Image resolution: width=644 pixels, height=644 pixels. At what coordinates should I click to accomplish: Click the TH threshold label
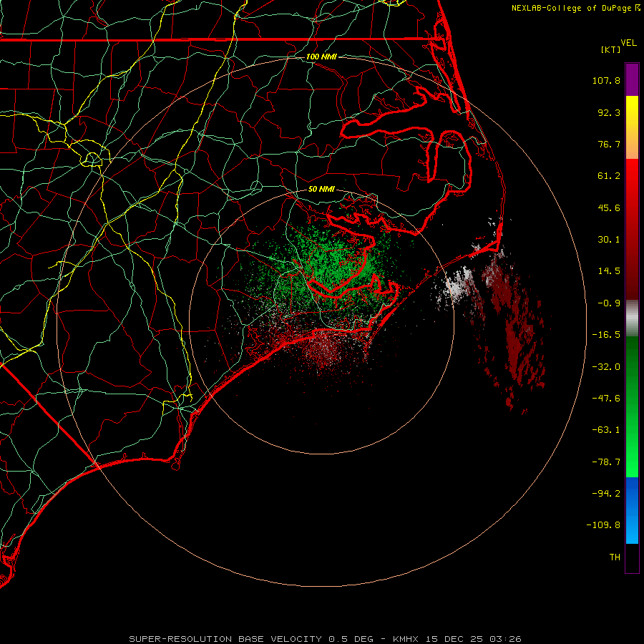coord(615,557)
